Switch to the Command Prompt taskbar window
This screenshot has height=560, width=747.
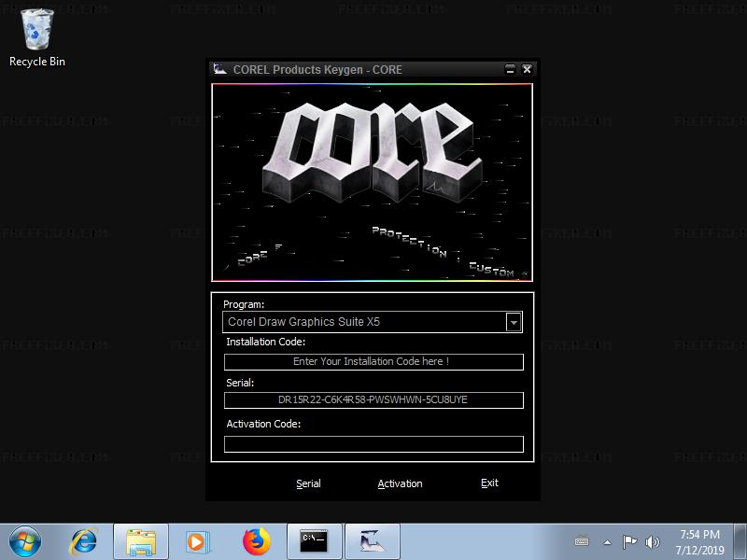[x=315, y=542]
